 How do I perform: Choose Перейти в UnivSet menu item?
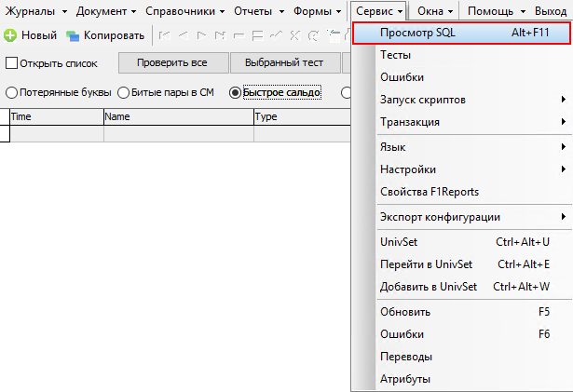[x=473, y=264]
